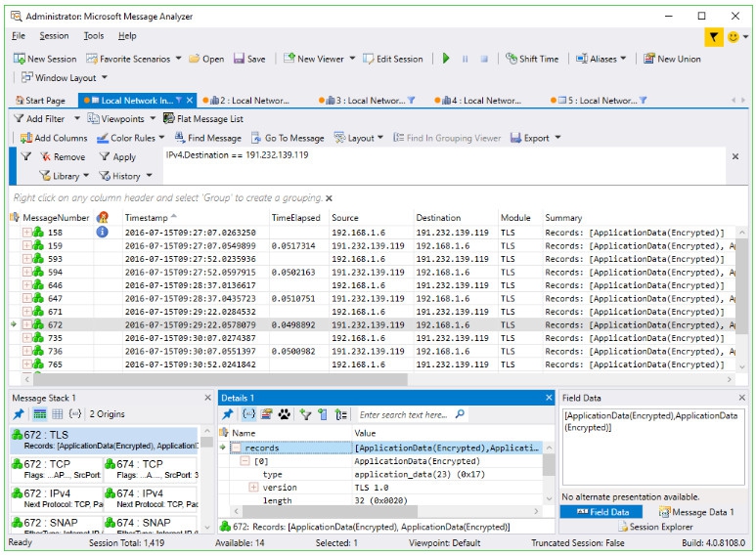Click the New Session toolbar icon

pyautogui.click(x=20, y=59)
